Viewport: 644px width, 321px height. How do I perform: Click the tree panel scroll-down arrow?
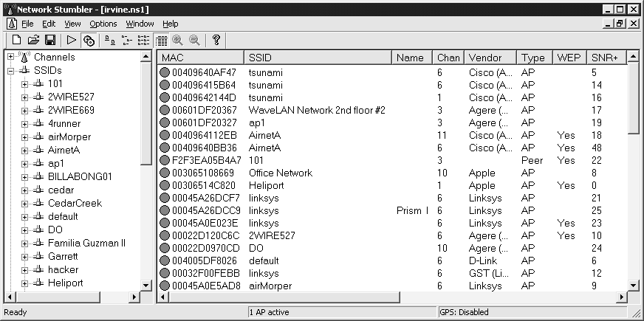tap(146, 284)
